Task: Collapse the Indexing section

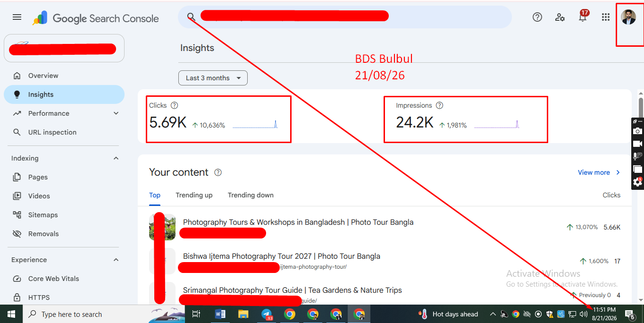Action: click(x=116, y=158)
